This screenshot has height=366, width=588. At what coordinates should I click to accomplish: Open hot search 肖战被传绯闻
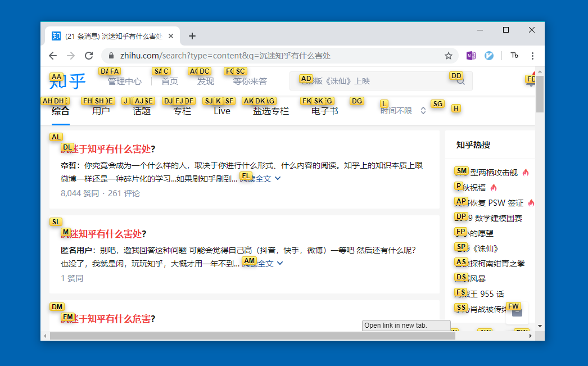click(481, 309)
